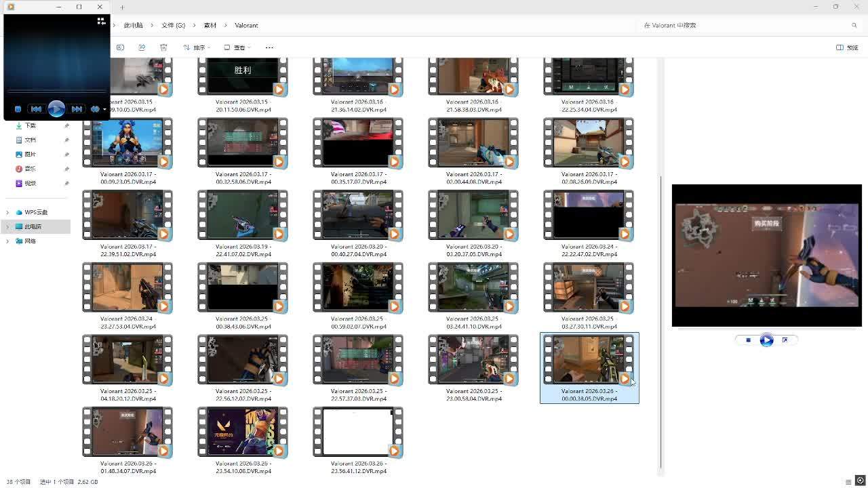868x488 pixels.
Task: Open the sort (排序) dropdown
Action: (197, 47)
